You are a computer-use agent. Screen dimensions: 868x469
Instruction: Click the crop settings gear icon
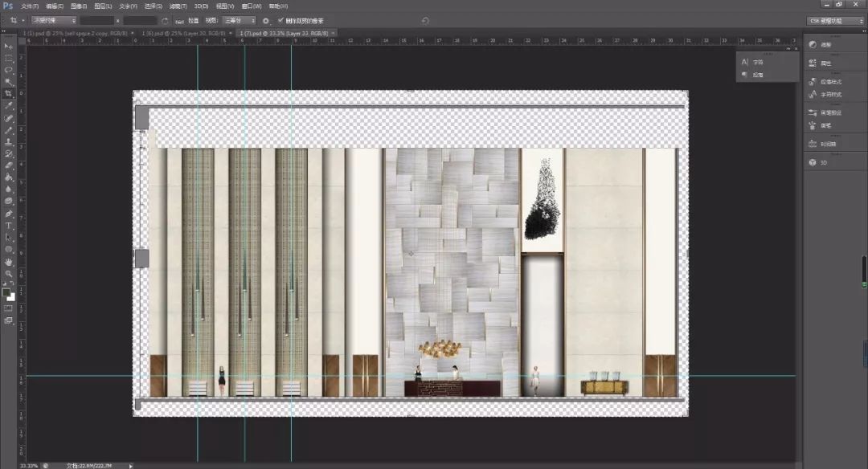pos(266,20)
